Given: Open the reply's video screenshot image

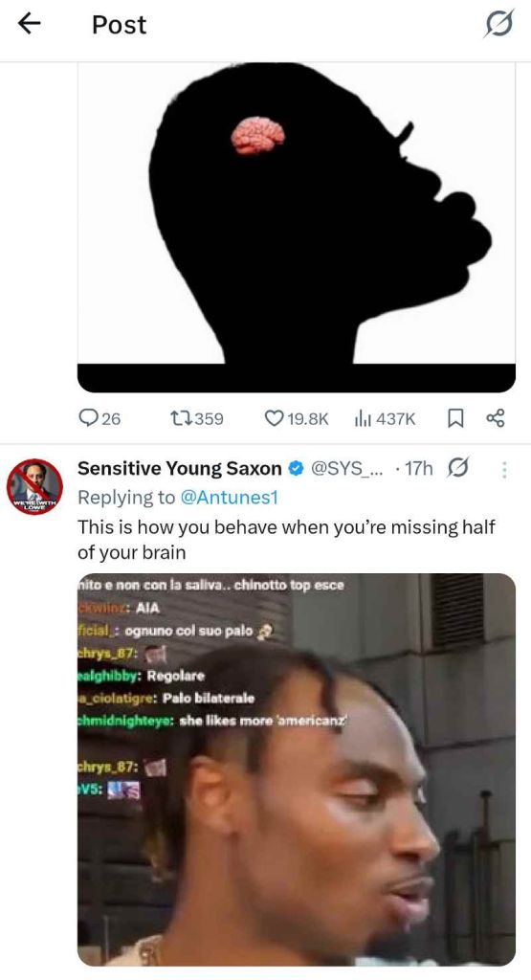Looking at the screenshot, I should [296, 770].
